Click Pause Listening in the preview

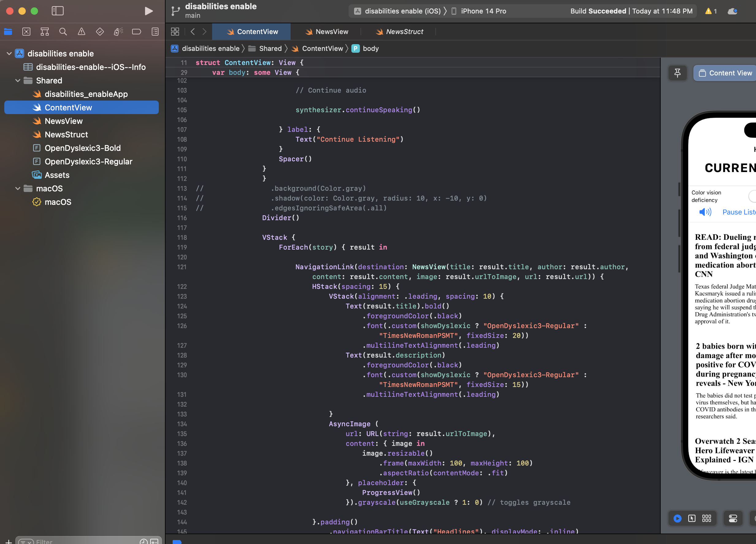click(x=739, y=212)
